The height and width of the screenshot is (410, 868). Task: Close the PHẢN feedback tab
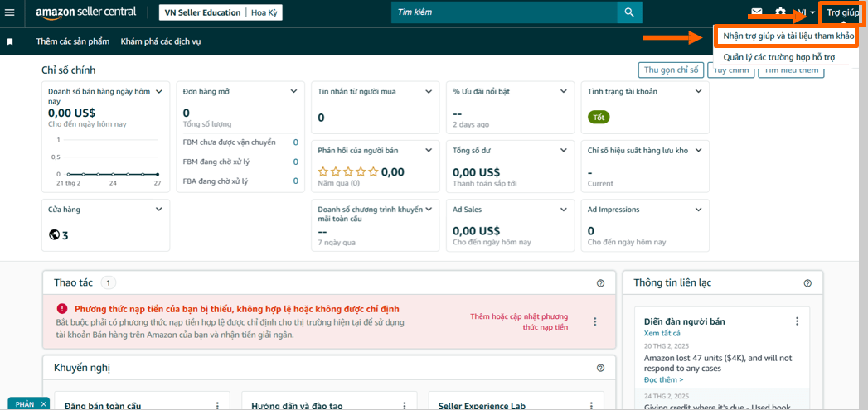pyautogui.click(x=44, y=404)
